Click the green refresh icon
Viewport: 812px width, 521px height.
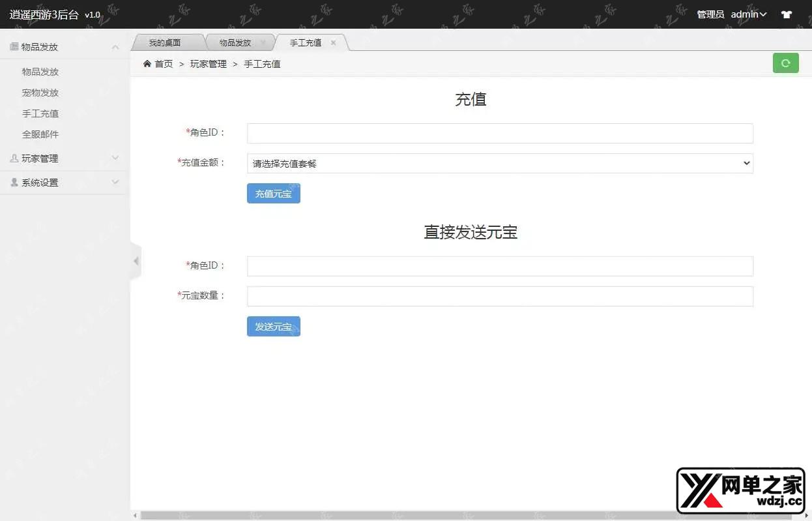(x=785, y=63)
